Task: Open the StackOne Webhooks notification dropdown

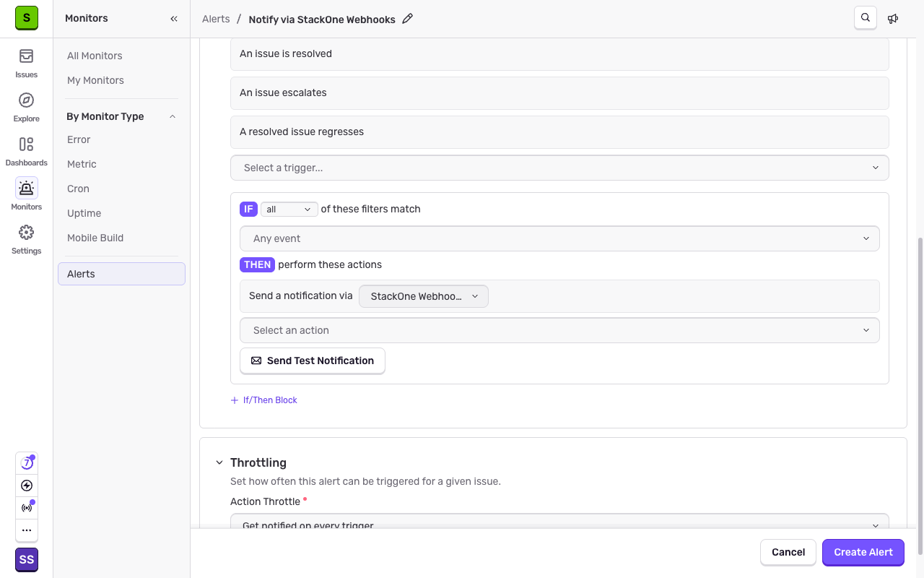Action: click(424, 296)
